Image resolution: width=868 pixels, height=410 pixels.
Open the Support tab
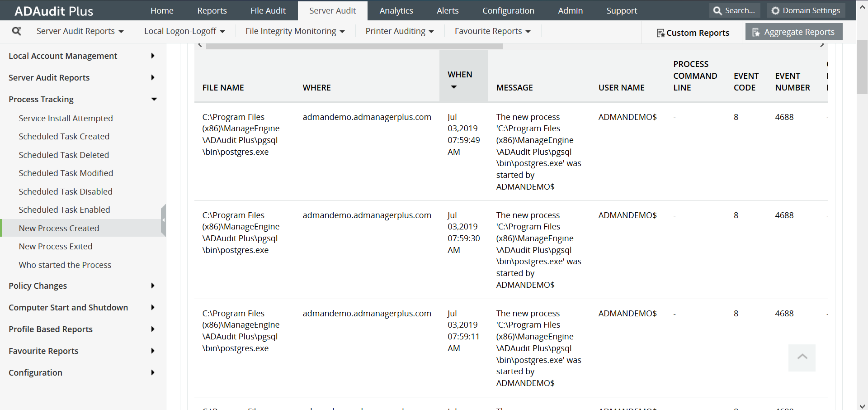click(622, 10)
